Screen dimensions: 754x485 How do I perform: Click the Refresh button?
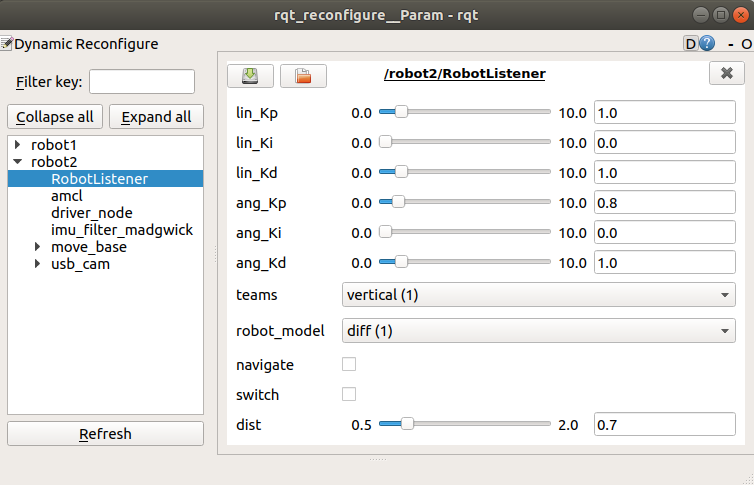point(105,434)
